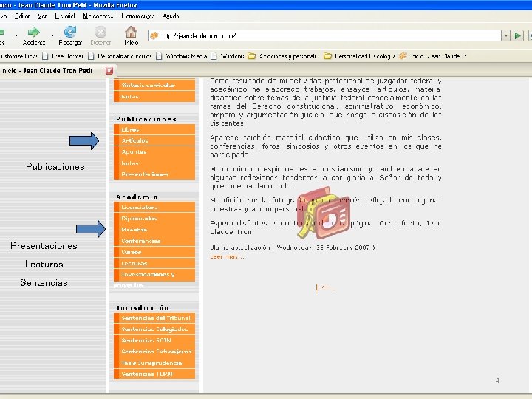Screen dimensions: 532x399
Task: Open the Windows bookmark
Action: coord(228,56)
